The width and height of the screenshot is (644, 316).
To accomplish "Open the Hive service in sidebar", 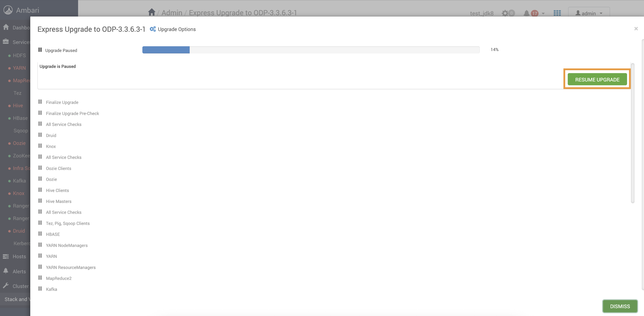I will 18,105.
